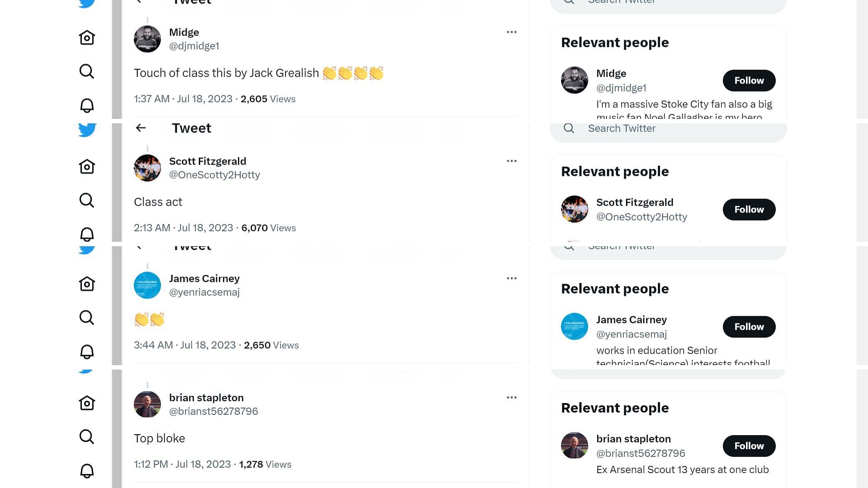
Task: Click Midge's profile picture in tweet
Action: [x=147, y=39]
